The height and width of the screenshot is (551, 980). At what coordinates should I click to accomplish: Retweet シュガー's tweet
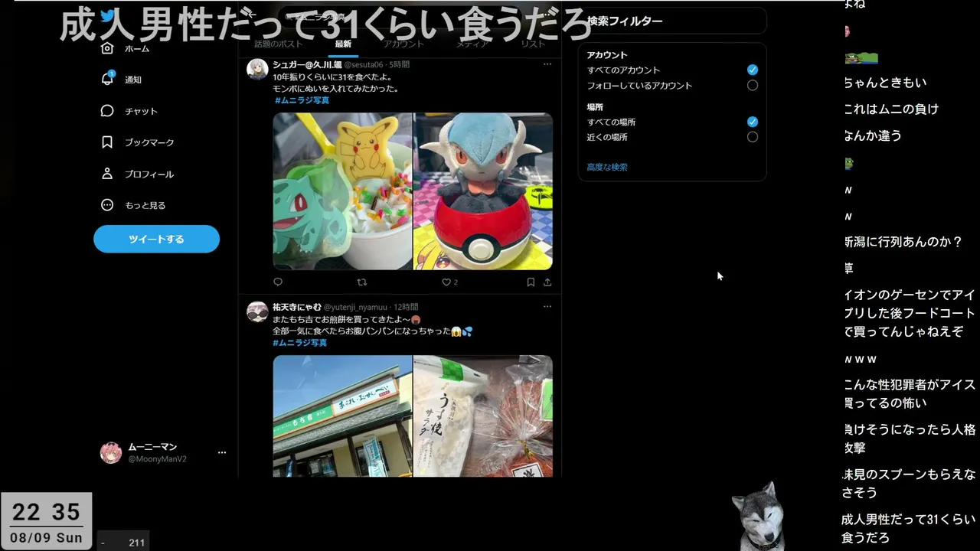coord(362,282)
